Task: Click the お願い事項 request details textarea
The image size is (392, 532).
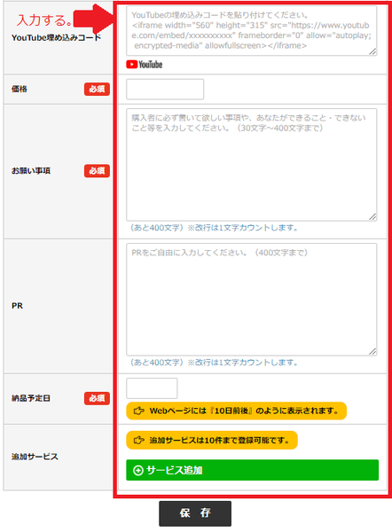Action: (252, 165)
